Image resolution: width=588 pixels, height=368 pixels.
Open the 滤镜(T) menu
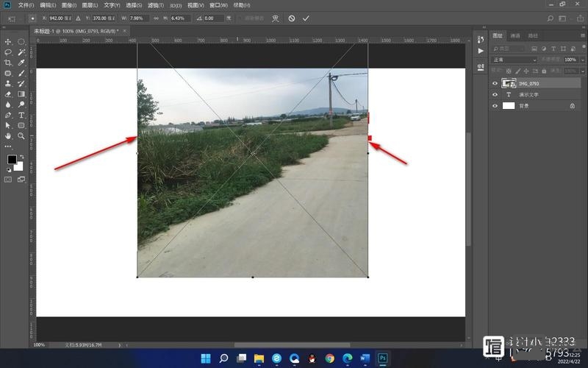(x=154, y=5)
